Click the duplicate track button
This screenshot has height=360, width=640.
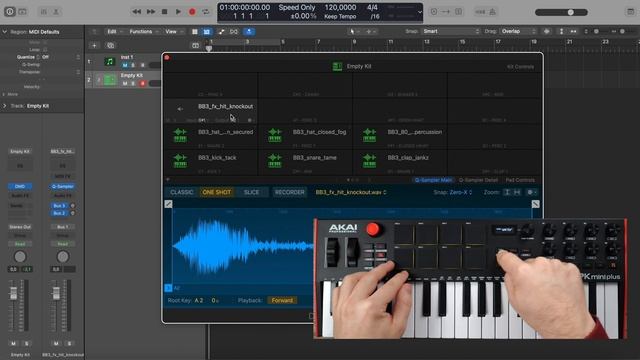(x=110, y=45)
